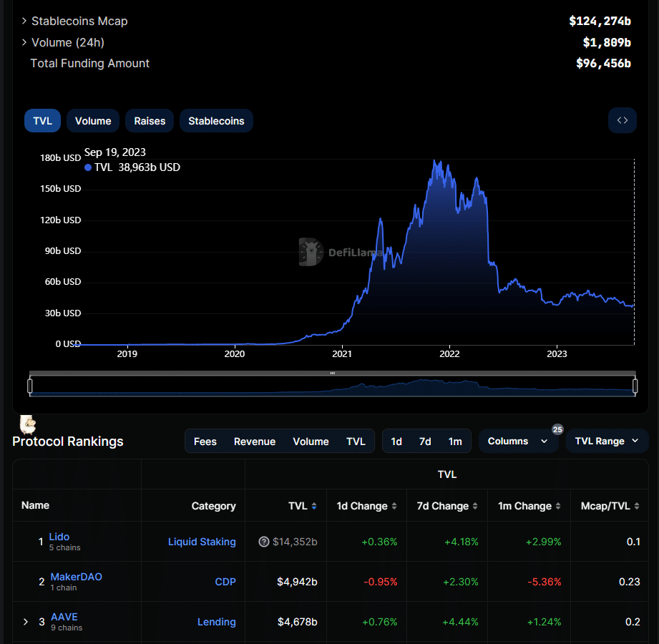Image resolution: width=659 pixels, height=644 pixels.
Task: Grab the left range slider handle
Action: tap(30, 386)
